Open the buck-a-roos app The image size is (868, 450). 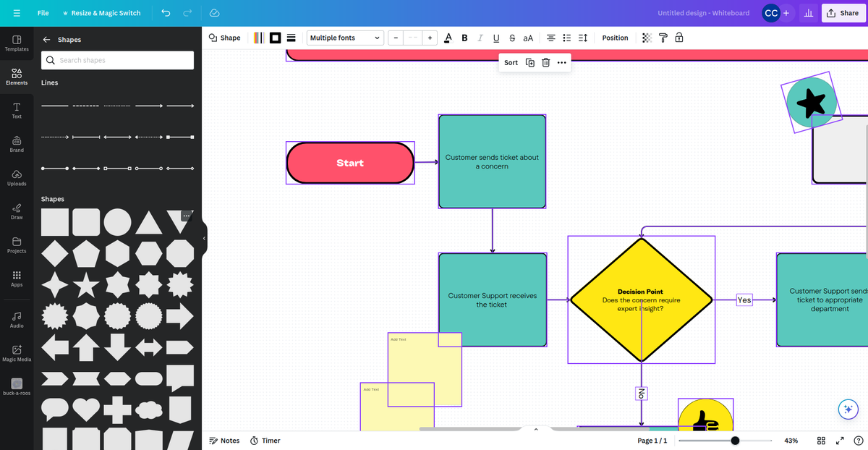(17, 386)
